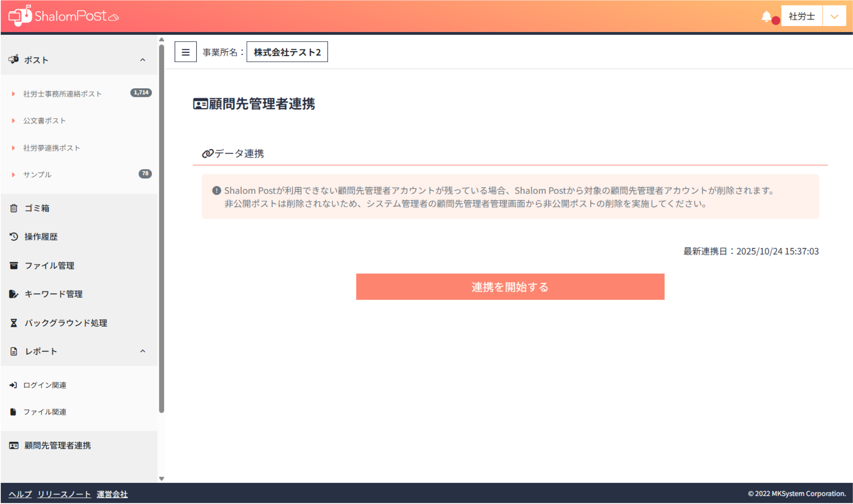Open 操作履歴 history icon item

41,237
